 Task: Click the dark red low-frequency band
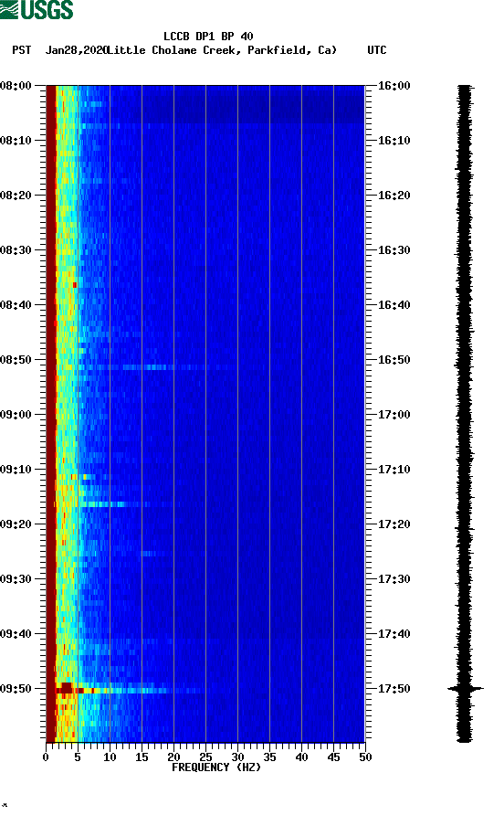pos(51,413)
